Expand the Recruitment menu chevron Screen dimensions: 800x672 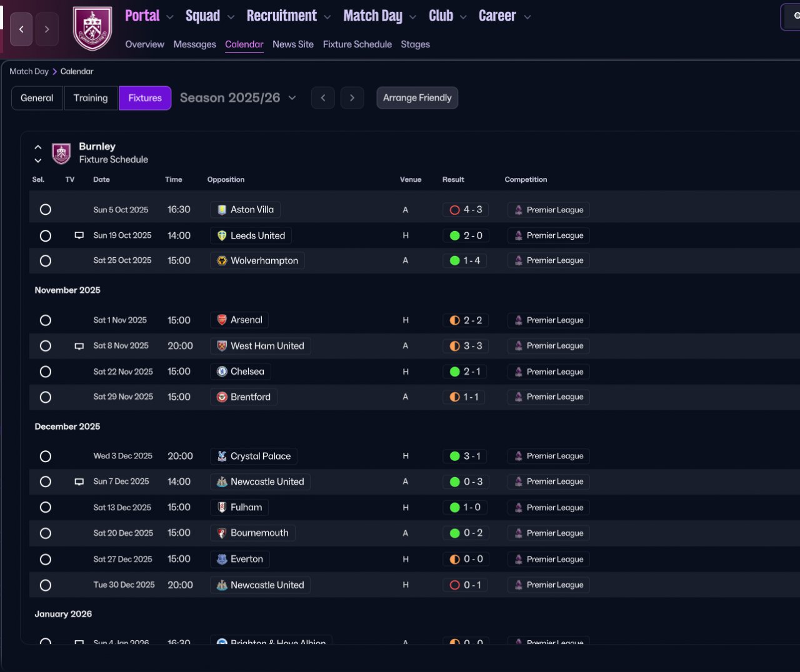[327, 17]
